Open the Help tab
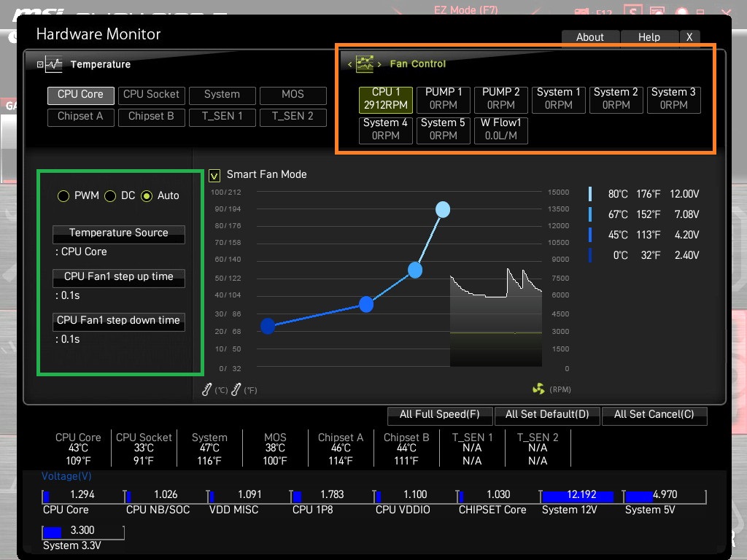747x560 pixels. [x=649, y=38]
